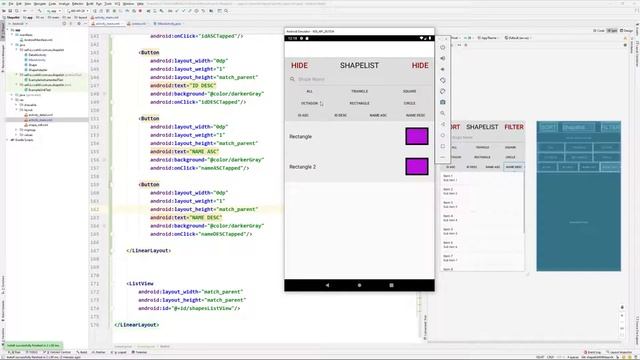Tap the Android back navigation button

coord(327,285)
